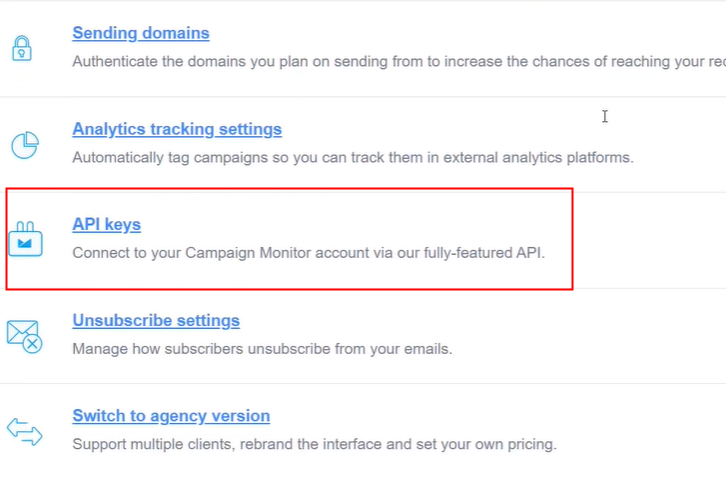Click the 'Automatically tag campaigns' description
This screenshot has height=480, width=726.
(x=353, y=158)
